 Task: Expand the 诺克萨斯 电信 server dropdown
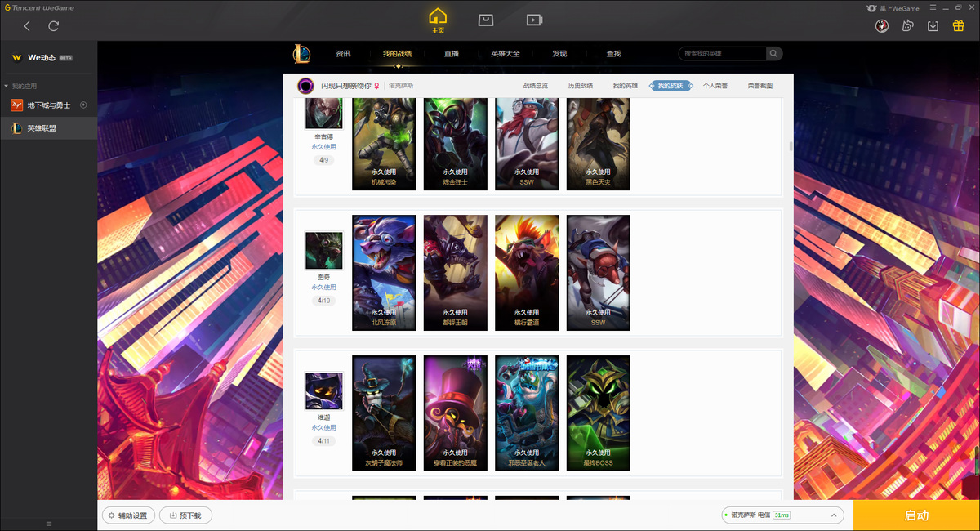[x=782, y=515]
